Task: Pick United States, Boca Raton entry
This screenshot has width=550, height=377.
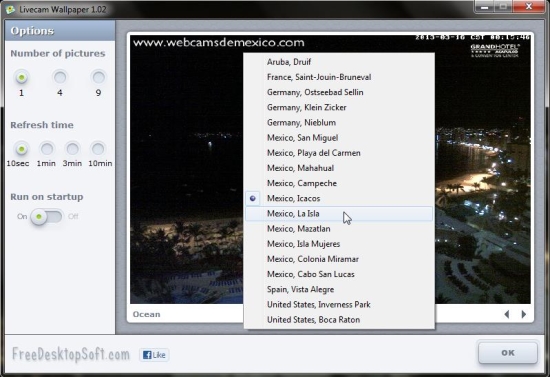Action: [339, 320]
